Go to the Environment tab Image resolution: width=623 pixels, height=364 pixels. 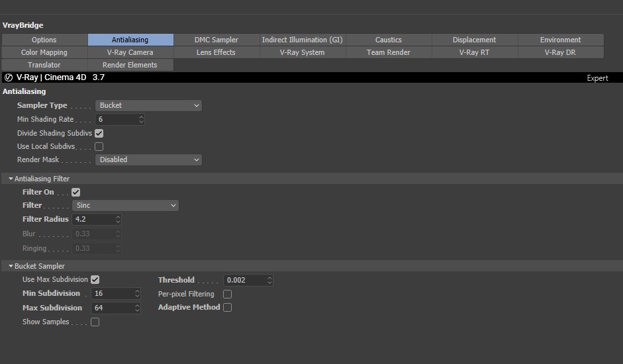point(560,40)
